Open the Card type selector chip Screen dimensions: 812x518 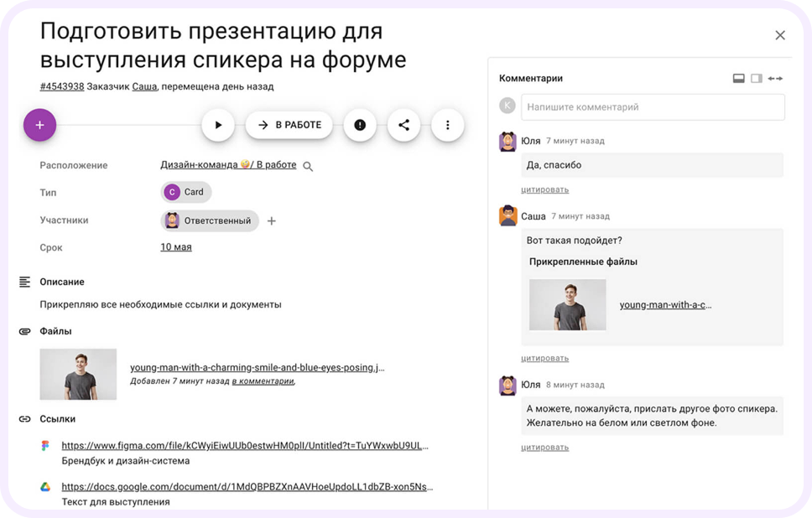(x=186, y=192)
